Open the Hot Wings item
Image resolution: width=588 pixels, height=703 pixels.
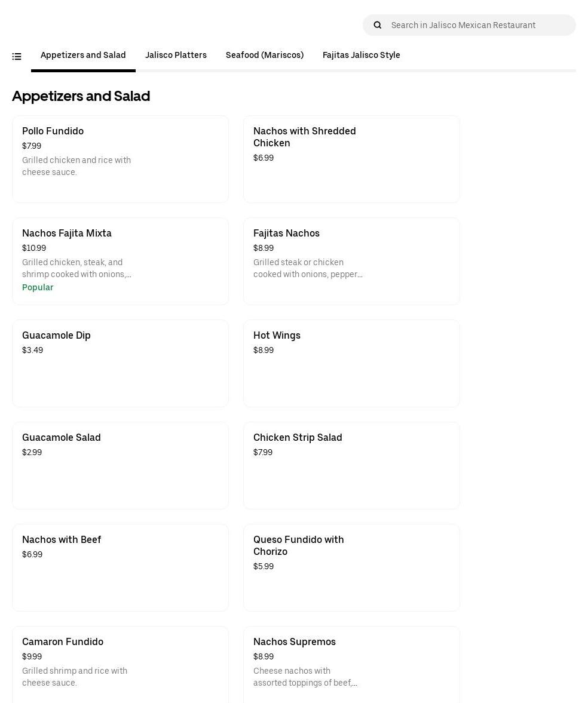[351, 363]
